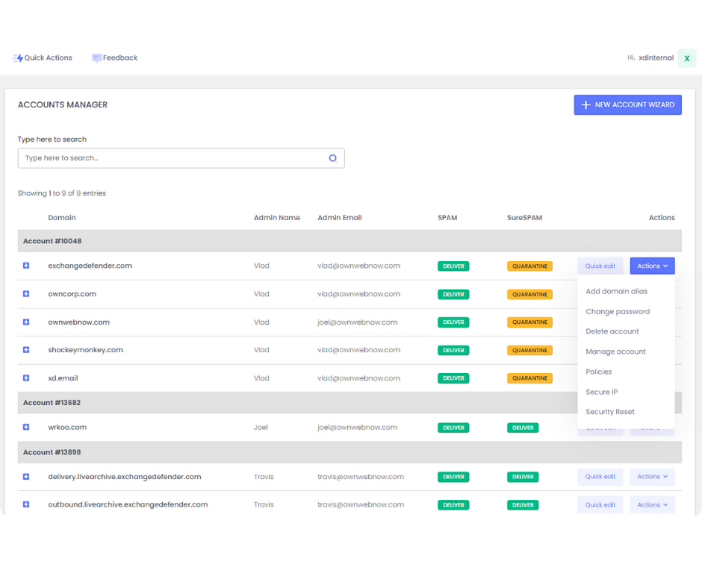This screenshot has width=702, height=588.
Task: Expand the exchangedefender.com row
Action: (x=26, y=266)
